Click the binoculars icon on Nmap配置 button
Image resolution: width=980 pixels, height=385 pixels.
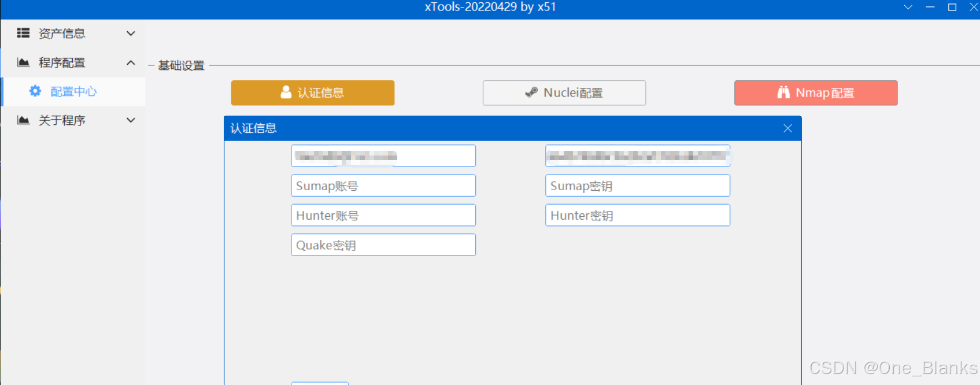(783, 92)
